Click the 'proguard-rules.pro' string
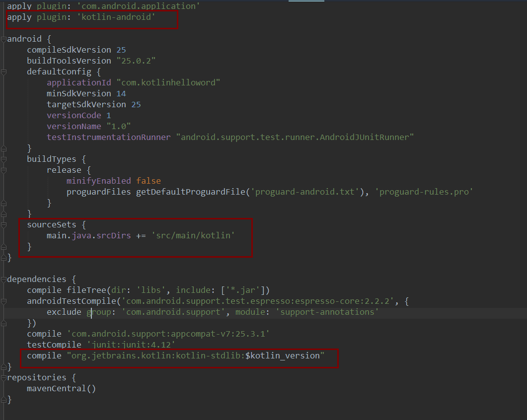This screenshot has width=527, height=420. click(424, 192)
